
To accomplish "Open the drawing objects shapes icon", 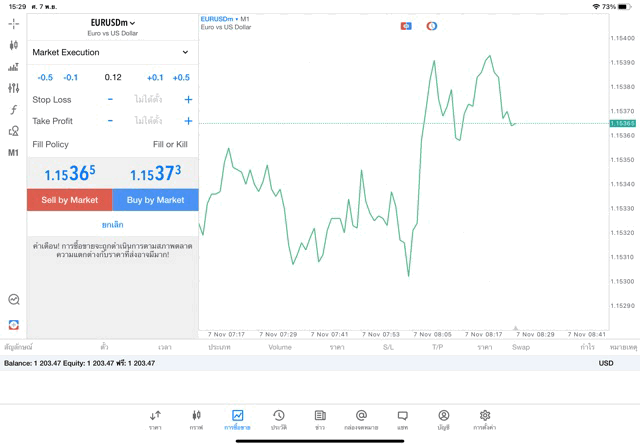I will click(13, 131).
